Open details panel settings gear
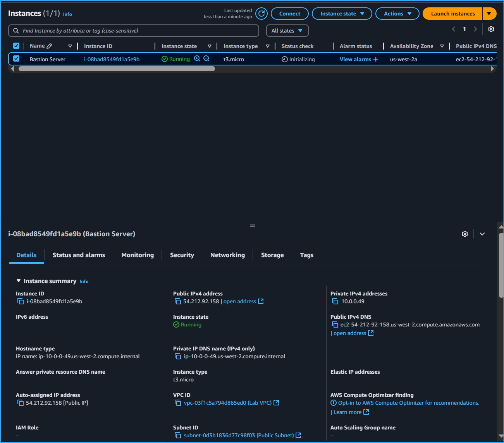 pos(465,234)
